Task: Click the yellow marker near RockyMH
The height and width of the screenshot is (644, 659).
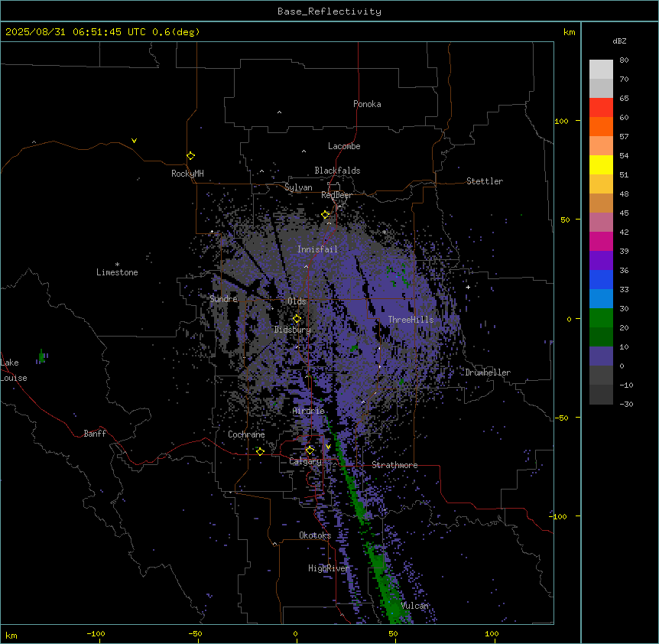Action: [x=190, y=155]
